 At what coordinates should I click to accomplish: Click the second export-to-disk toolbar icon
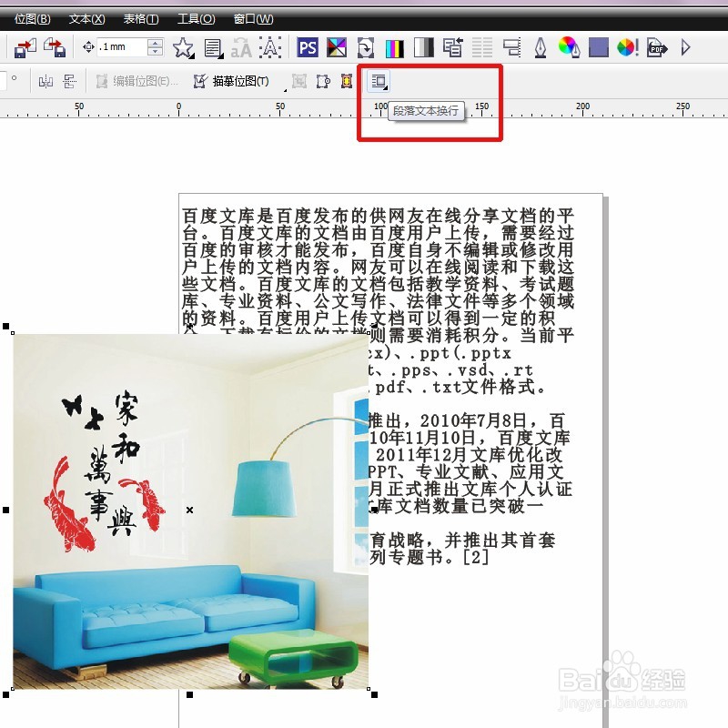[x=55, y=48]
